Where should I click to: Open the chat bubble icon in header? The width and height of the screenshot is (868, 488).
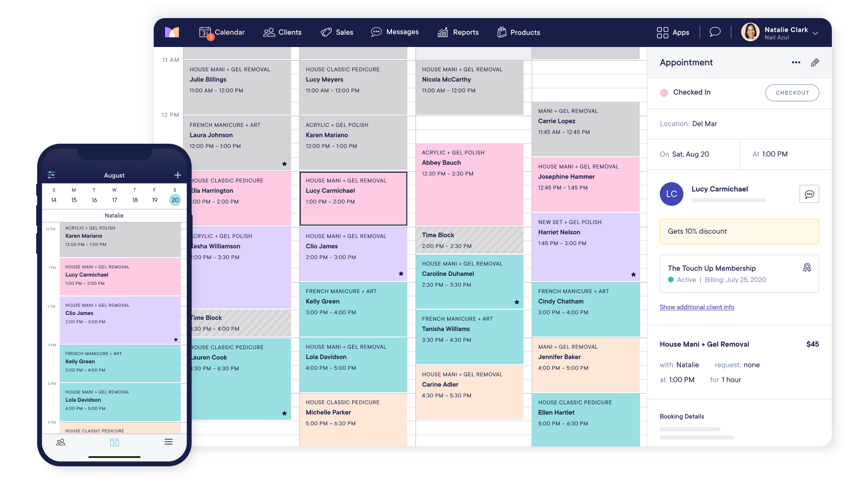715,32
